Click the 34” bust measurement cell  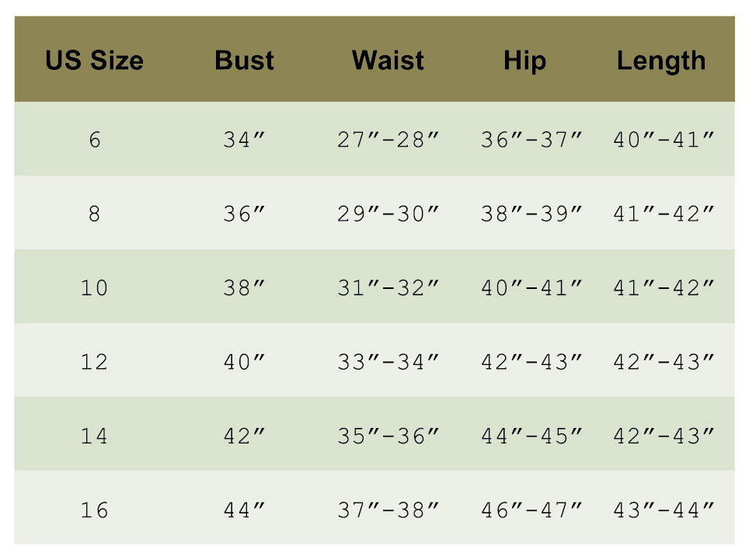[x=244, y=141]
